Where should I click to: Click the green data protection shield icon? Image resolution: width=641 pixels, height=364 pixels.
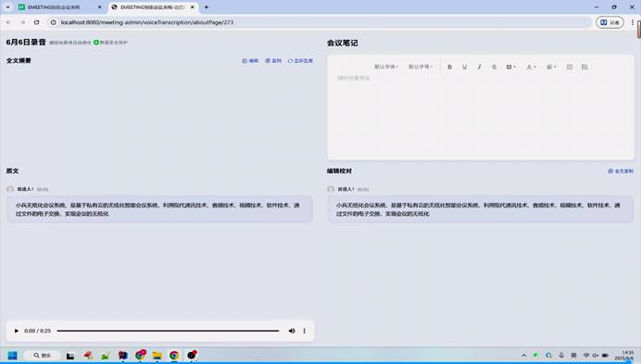[96, 42]
